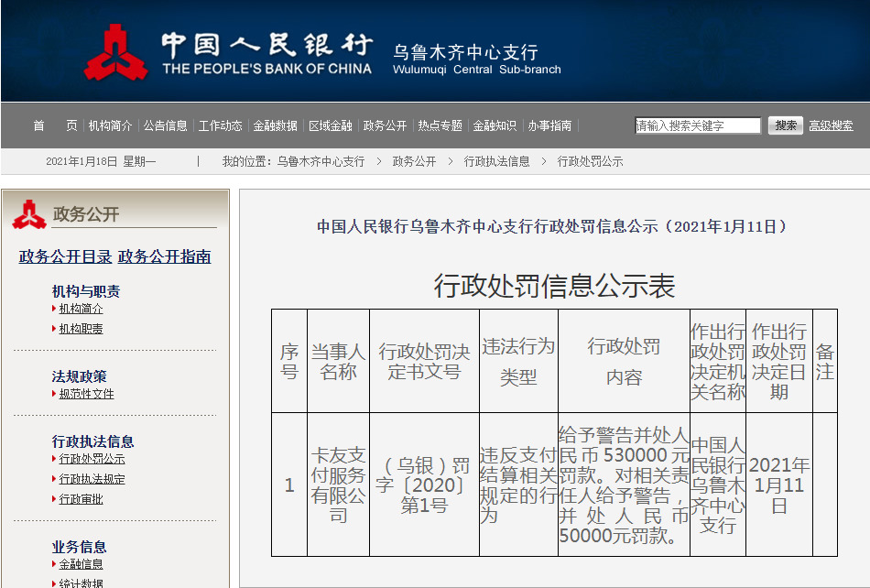Click the 行政处罚信息公示表 table heading
The height and width of the screenshot is (588, 870).
554,286
